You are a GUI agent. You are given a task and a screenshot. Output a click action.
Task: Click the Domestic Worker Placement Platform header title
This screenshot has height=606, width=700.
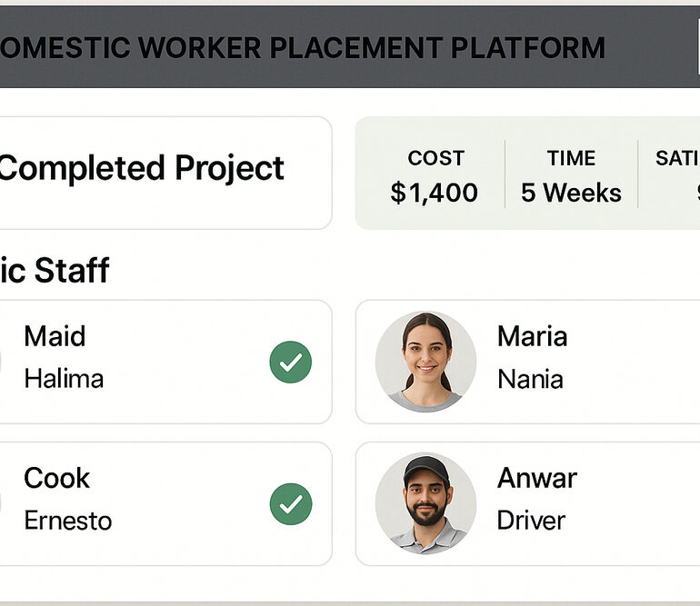tap(303, 47)
